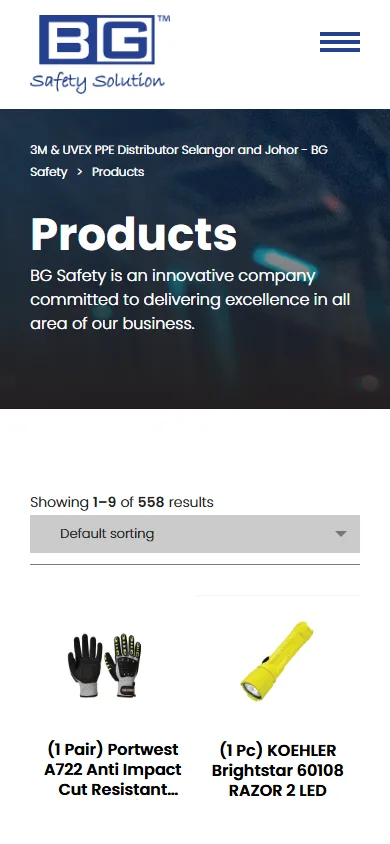This screenshot has width=390, height=844.
Task: Open the Portwest A722 Anti Impact product title
Action: [x=112, y=770]
